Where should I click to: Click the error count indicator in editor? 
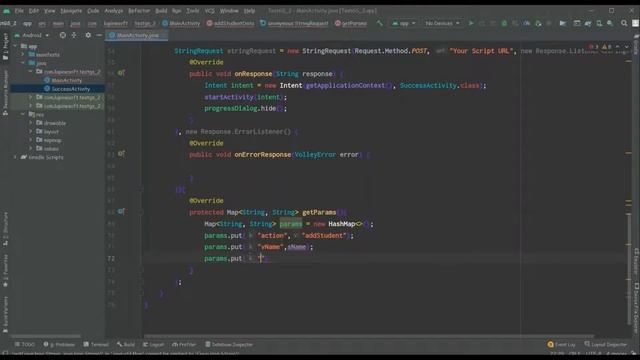(x=593, y=47)
